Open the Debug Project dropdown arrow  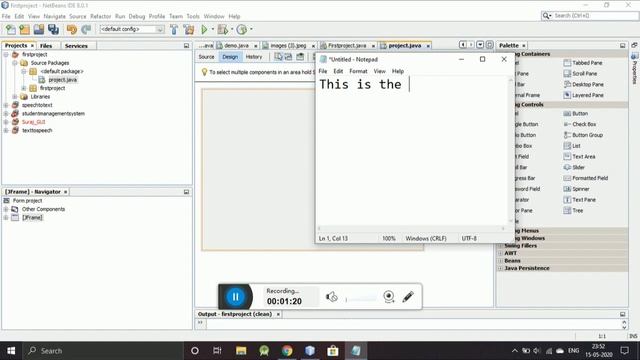(x=232, y=29)
